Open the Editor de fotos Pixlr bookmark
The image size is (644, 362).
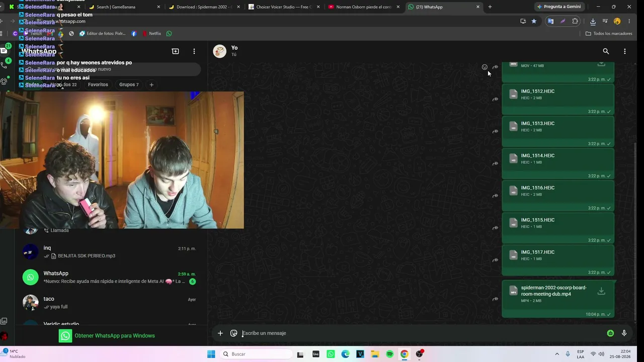(103, 34)
